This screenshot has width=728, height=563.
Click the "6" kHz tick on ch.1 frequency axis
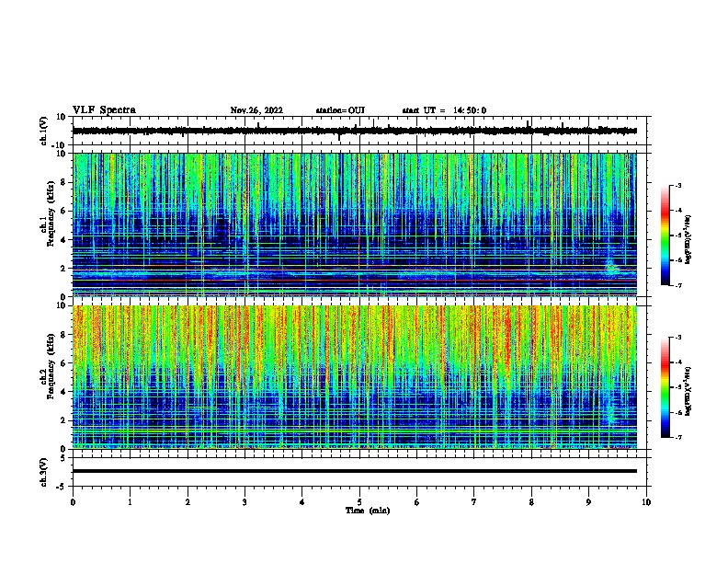64,211
